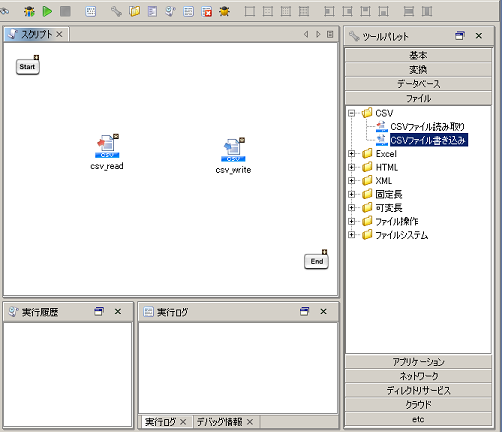Viewport: 502px width, 432px height.
Task: Collapse the CSV folder tree node
Action: (351, 113)
